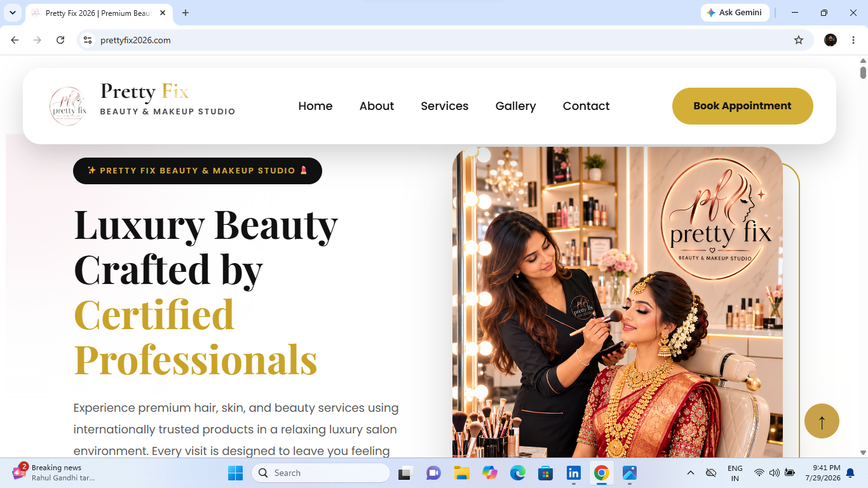Viewport: 868px width, 488px height.
Task: Open the Home navigation link
Action: 315,106
